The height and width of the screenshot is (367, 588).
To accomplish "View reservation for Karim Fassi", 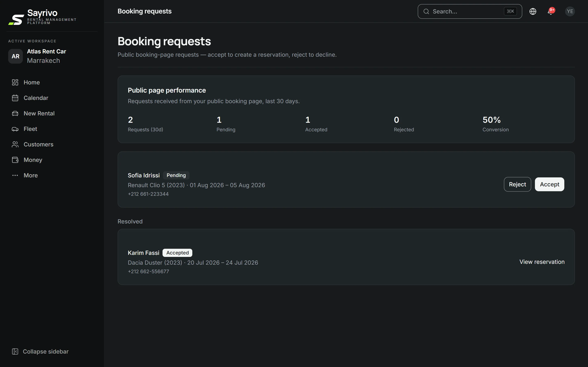I will click(x=542, y=262).
